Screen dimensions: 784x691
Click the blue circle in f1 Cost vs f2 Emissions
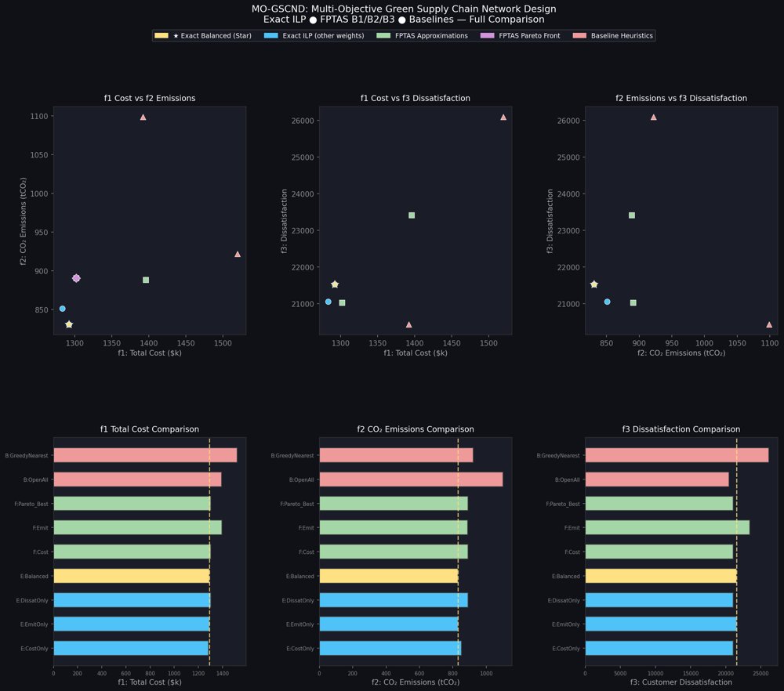(x=63, y=309)
